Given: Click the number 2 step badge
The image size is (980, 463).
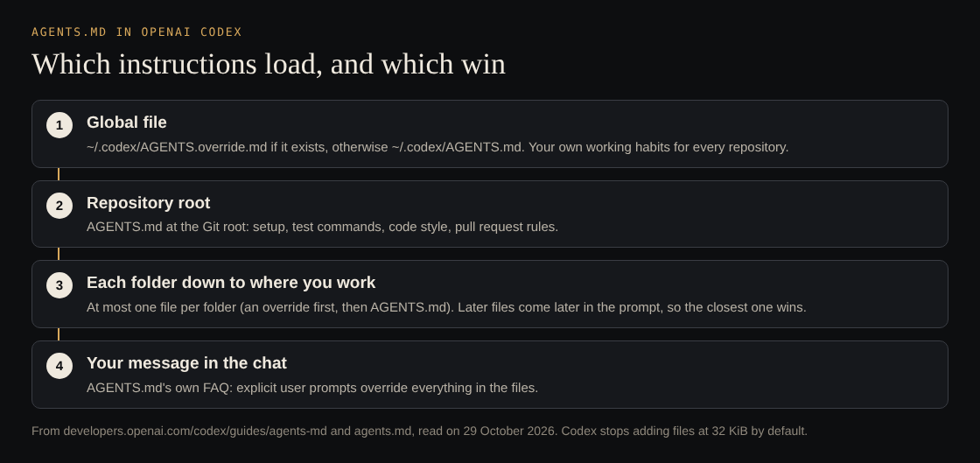Looking at the screenshot, I should pyautogui.click(x=59, y=206).
